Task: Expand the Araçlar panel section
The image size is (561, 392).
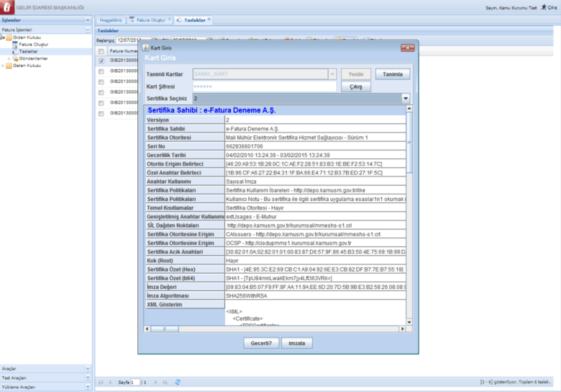Action: click(88, 368)
